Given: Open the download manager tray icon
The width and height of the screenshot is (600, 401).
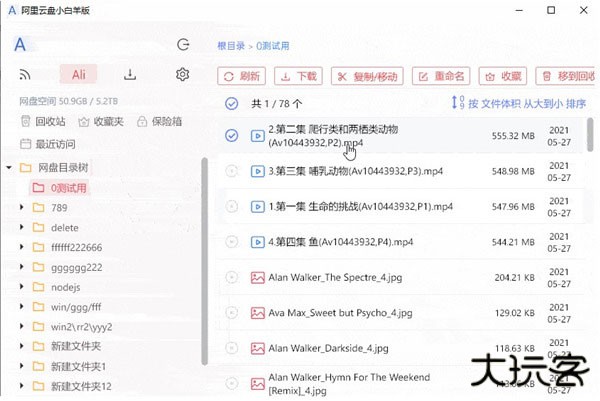Looking at the screenshot, I should point(130,75).
